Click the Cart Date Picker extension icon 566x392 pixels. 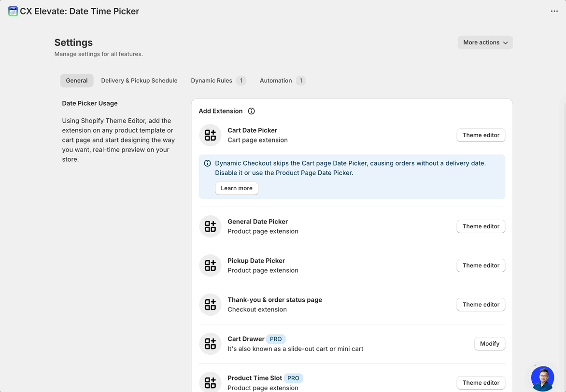[x=210, y=135]
